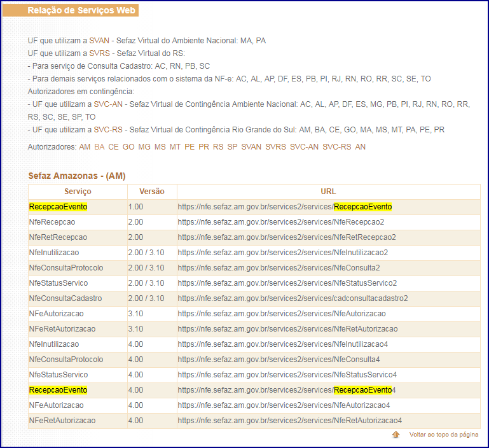Screen dimensions: 489x448
Task: Click the URL ending in NfeRetRecepcao2
Action: (287, 237)
